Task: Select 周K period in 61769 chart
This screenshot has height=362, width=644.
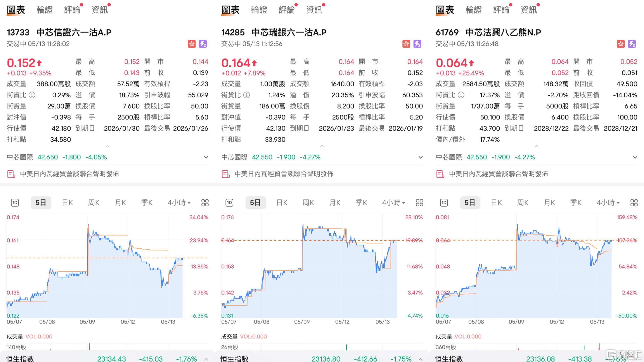Action: click(523, 203)
